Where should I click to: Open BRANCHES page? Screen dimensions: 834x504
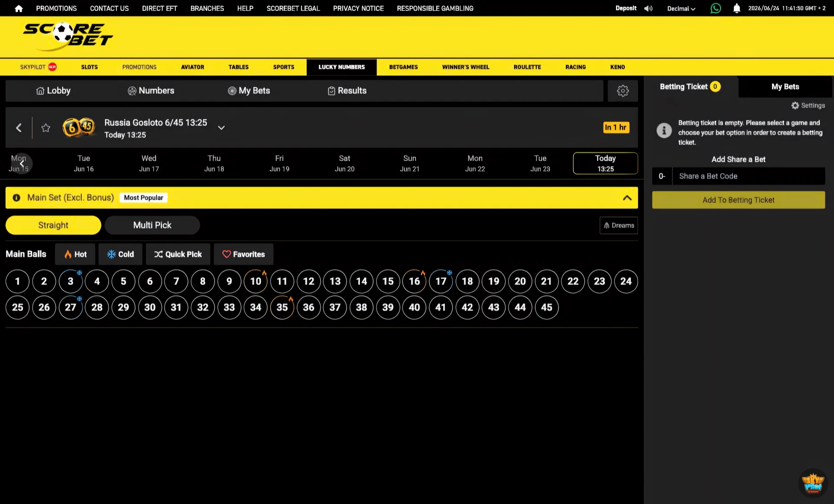(x=207, y=8)
